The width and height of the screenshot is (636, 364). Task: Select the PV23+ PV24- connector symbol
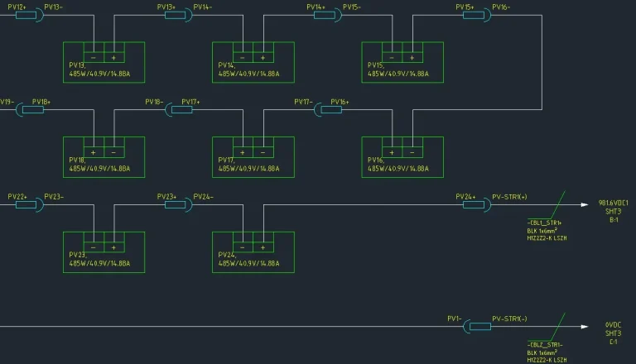point(178,204)
